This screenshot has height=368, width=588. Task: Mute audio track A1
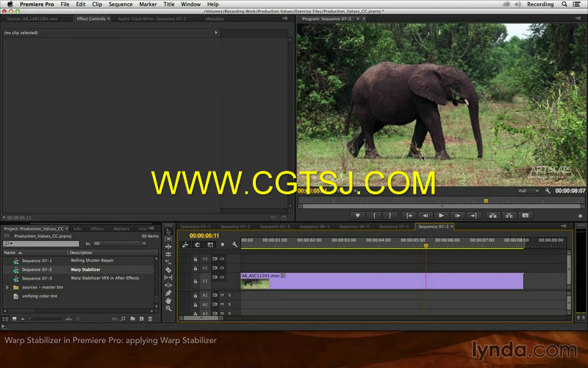[x=222, y=295]
